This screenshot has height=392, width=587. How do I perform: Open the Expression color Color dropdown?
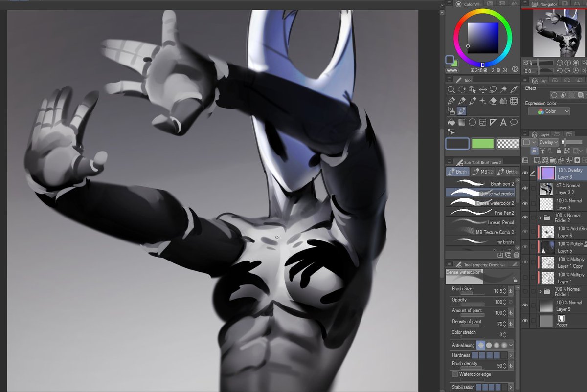549,111
